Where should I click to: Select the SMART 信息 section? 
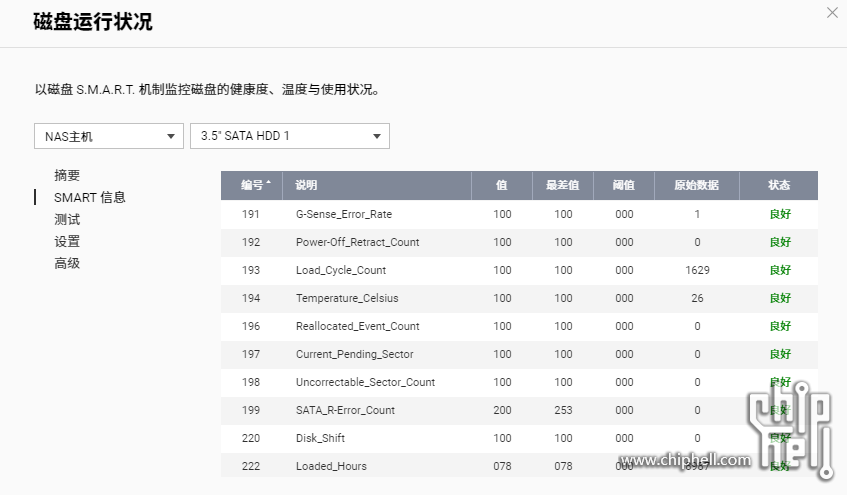pos(90,197)
